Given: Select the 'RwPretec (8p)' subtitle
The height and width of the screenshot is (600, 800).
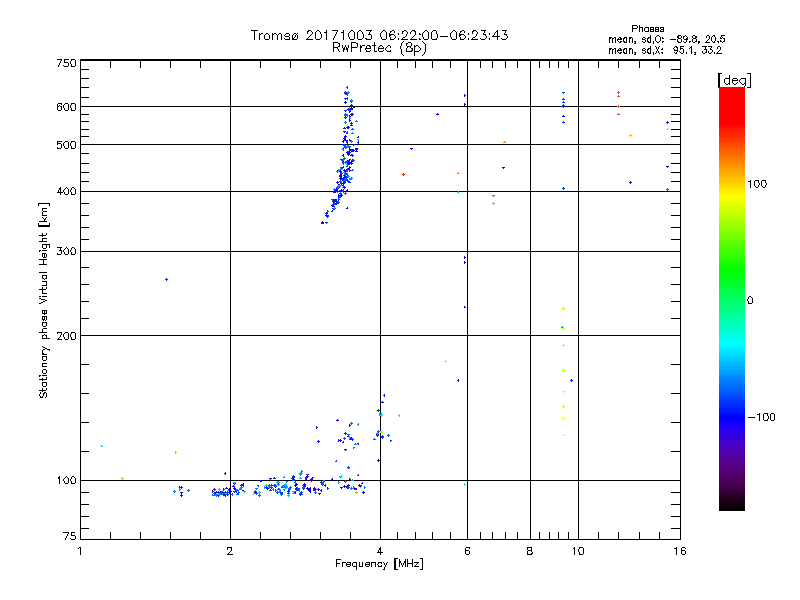Looking at the screenshot, I should (x=379, y=48).
